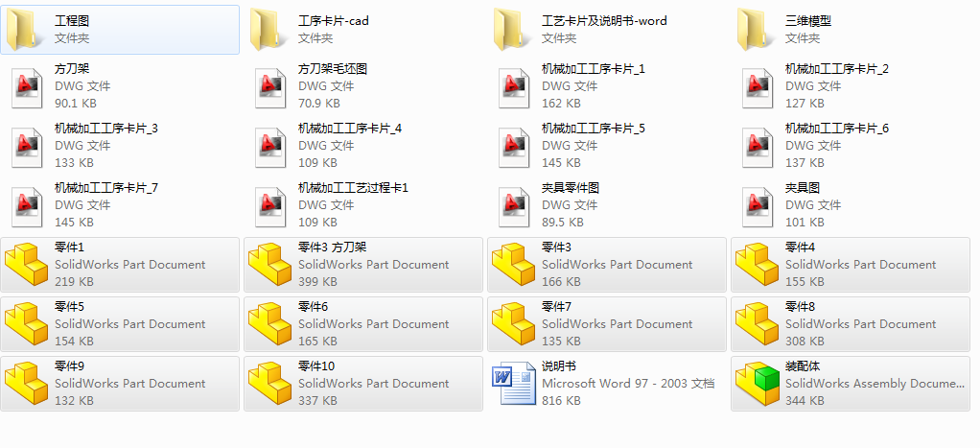Click the DWG icon of 夹具零件图
The width and height of the screenshot is (980, 448).
point(515,207)
